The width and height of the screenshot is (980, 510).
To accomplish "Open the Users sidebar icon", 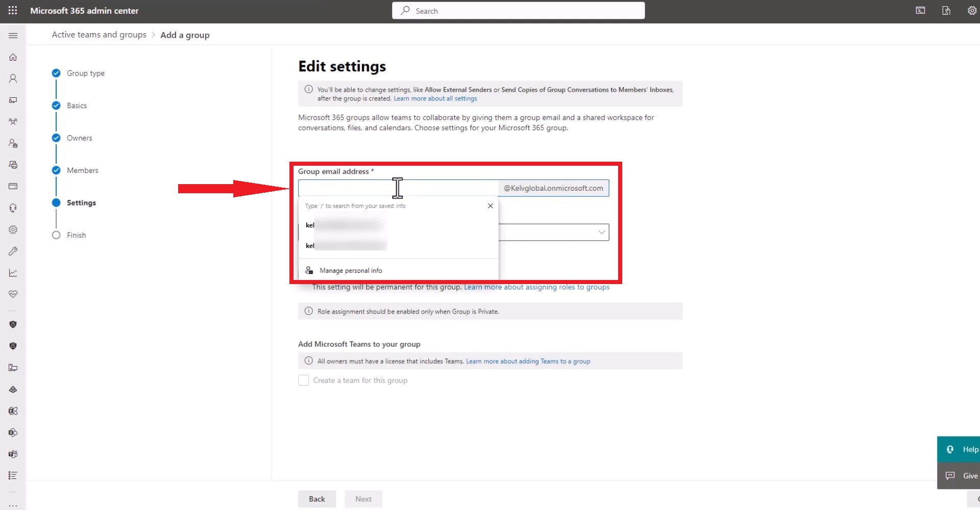I will (x=13, y=79).
